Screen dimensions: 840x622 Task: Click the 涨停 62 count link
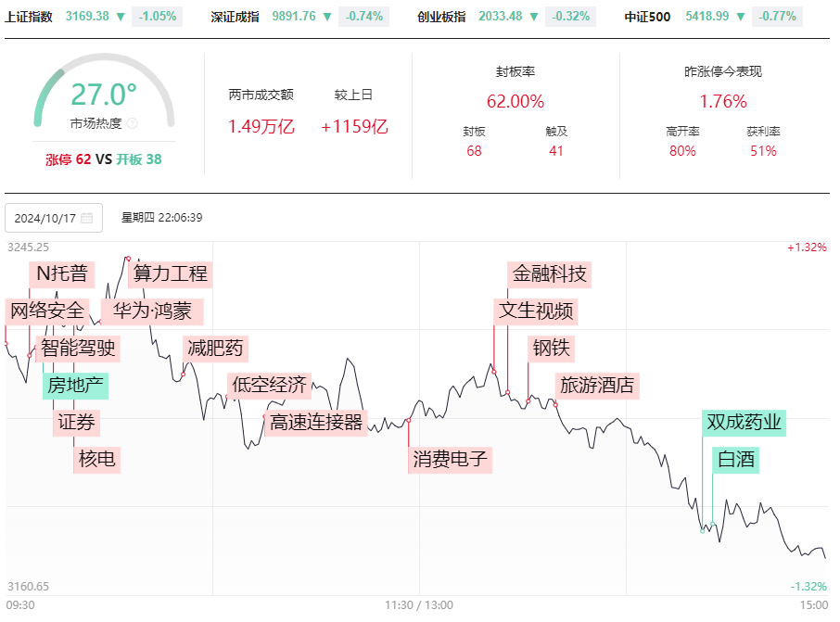pos(68,159)
